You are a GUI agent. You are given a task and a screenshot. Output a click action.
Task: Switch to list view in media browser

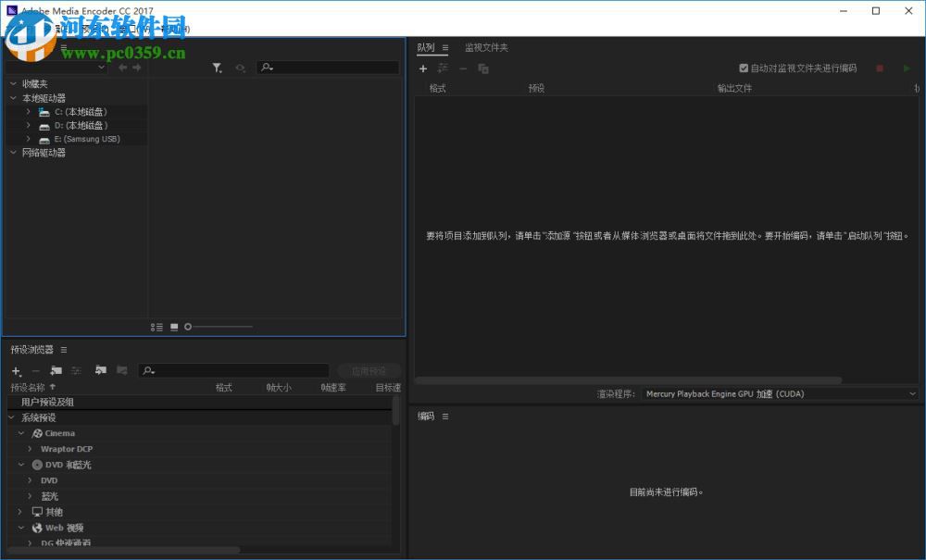tap(156, 326)
